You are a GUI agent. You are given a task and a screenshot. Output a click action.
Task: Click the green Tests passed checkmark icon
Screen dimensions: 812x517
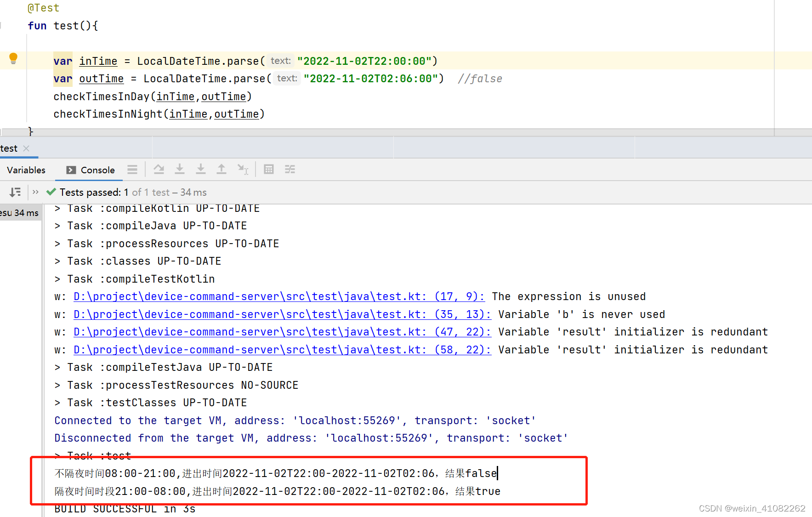(x=51, y=192)
